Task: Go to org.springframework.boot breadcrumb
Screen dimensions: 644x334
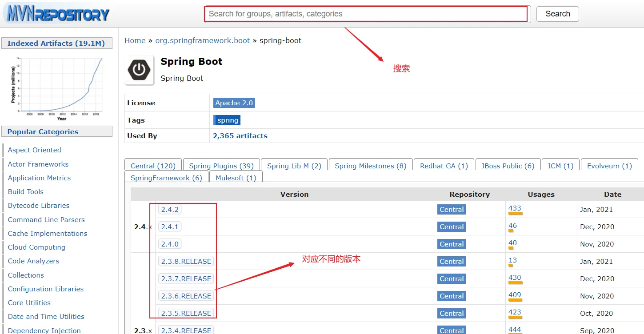Action: pyautogui.click(x=203, y=40)
